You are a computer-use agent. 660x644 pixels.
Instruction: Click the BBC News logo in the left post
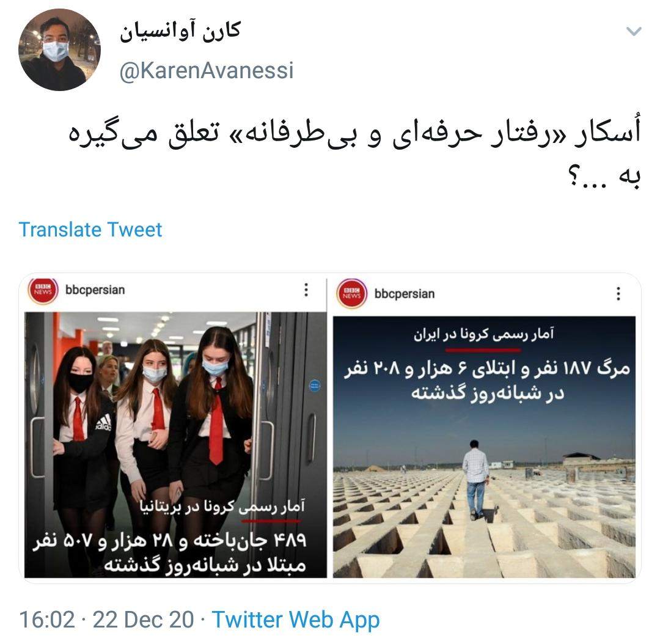(43, 290)
